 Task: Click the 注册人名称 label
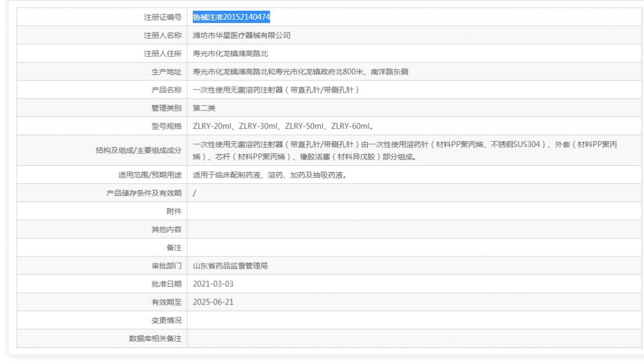[x=163, y=35]
